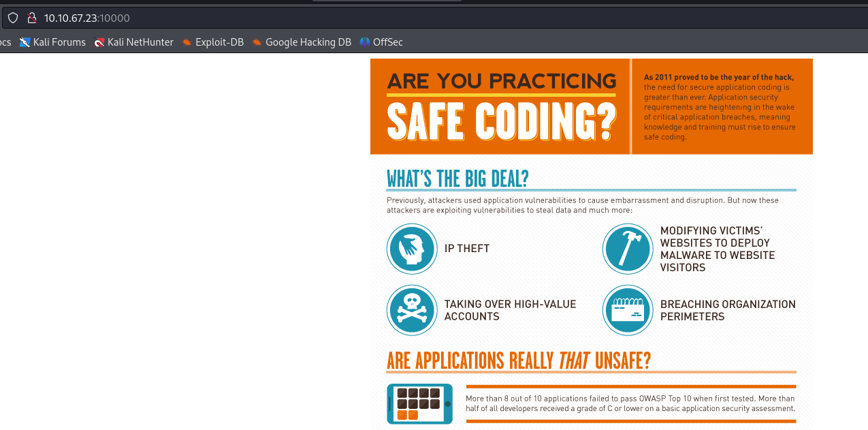The width and height of the screenshot is (868, 430).
Task: Click the Google Hacking DB favicon
Action: point(257,42)
